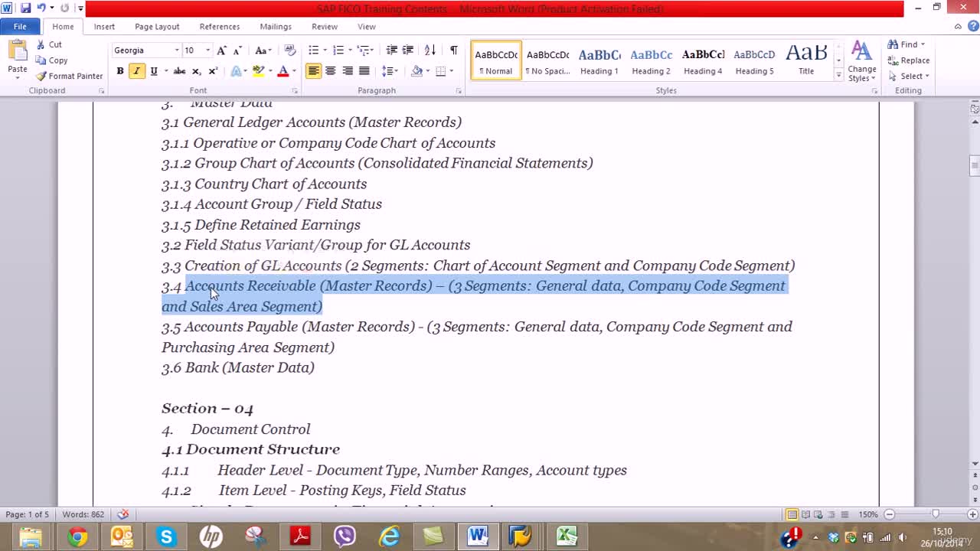Save the document from Quick Access Toolbar

coord(26,8)
